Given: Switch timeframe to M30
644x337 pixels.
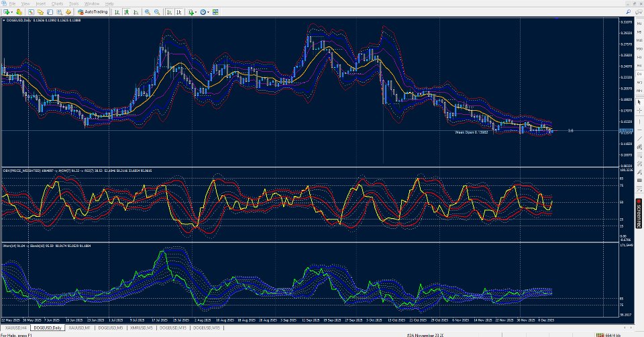Looking at the screenshot, I should pos(639,49).
